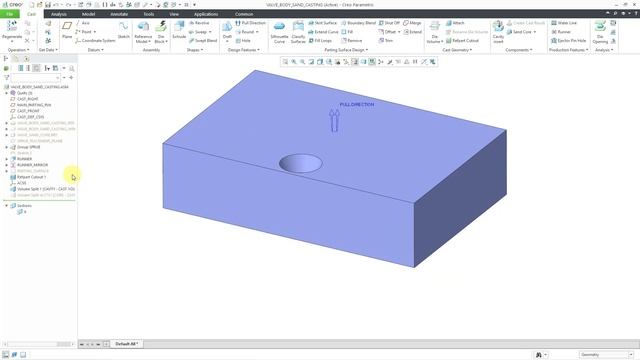Collapse the Sections node in tree

pyautogui.click(x=7, y=206)
